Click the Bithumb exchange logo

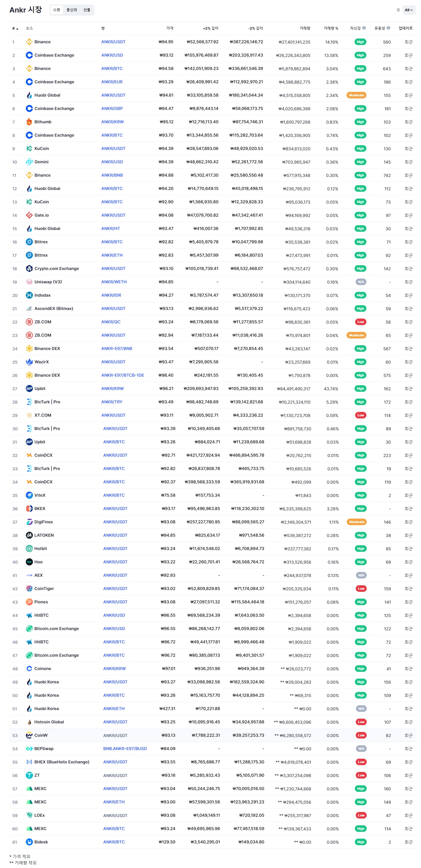[29, 122]
